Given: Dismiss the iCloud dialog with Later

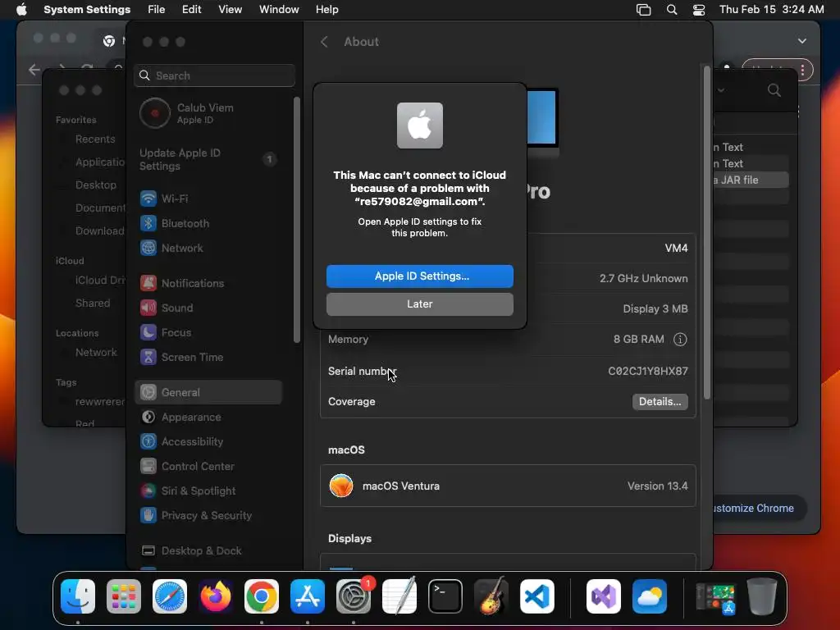Looking at the screenshot, I should pos(419,304).
